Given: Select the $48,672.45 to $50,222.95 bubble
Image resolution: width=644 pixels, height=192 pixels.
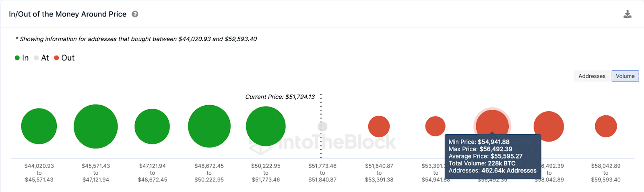Looking at the screenshot, I should tap(209, 126).
